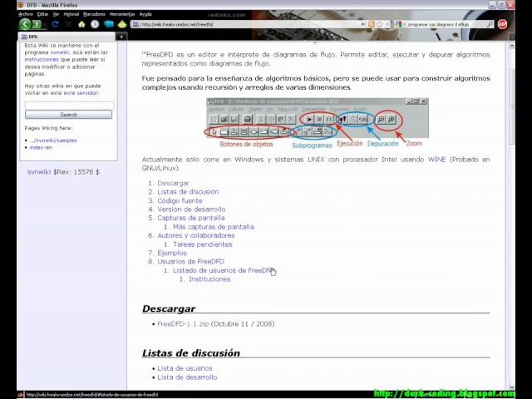Go to Listas de discusión contents entry
The height and width of the screenshot is (399, 532).
[x=188, y=192]
